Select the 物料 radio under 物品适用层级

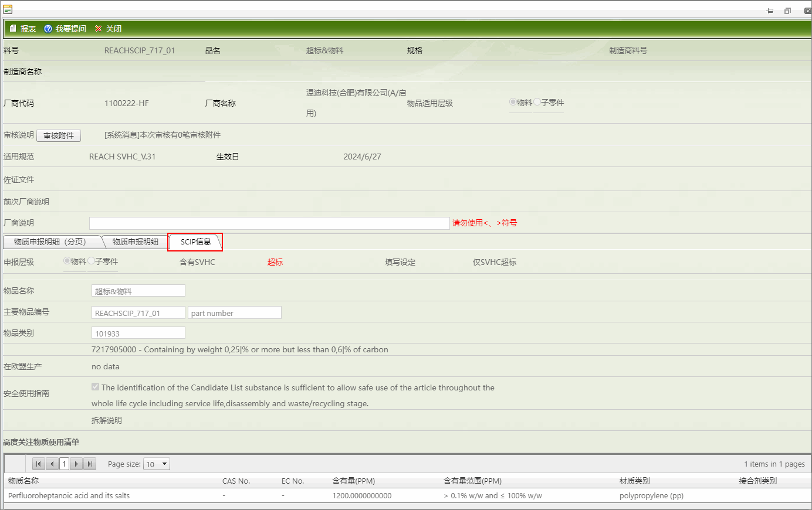pyautogui.click(x=513, y=102)
